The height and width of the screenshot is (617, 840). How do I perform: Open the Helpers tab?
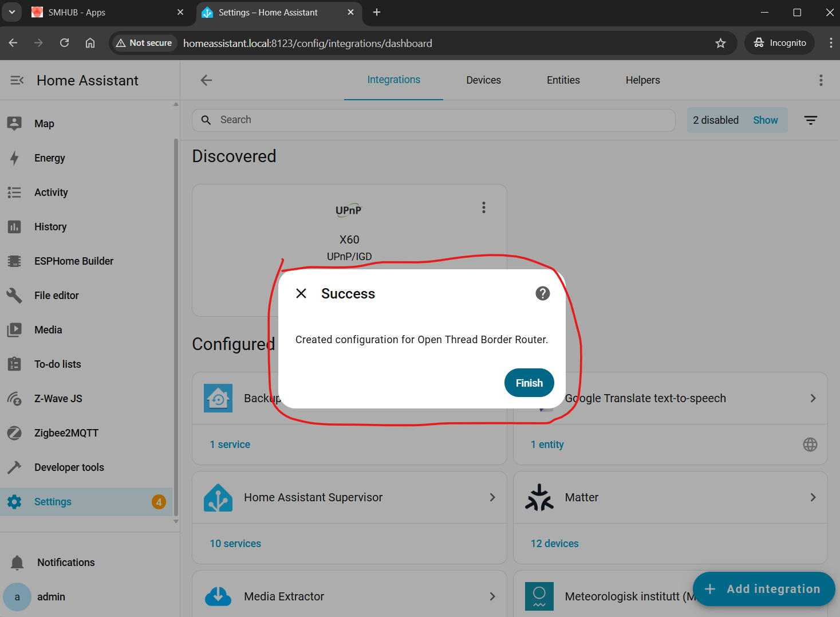pos(642,80)
